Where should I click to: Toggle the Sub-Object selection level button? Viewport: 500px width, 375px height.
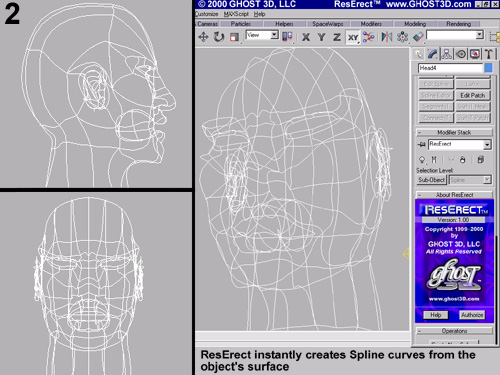pos(431,180)
